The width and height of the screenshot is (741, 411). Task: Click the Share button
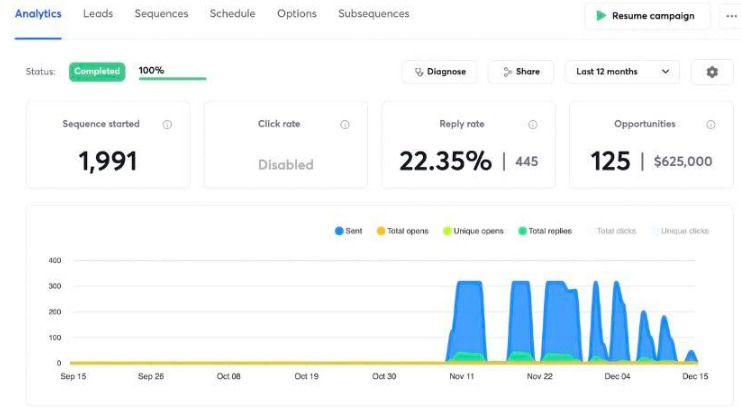pyautogui.click(x=521, y=72)
